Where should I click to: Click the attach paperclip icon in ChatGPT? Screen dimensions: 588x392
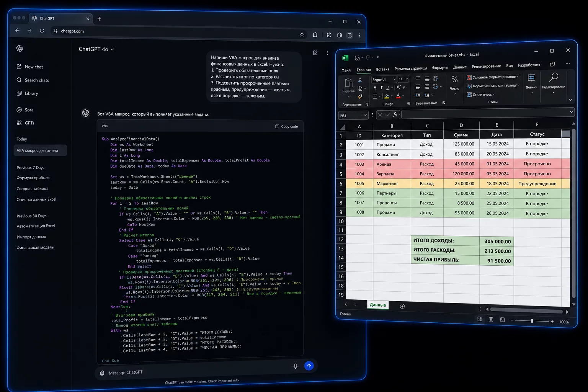[102, 373]
